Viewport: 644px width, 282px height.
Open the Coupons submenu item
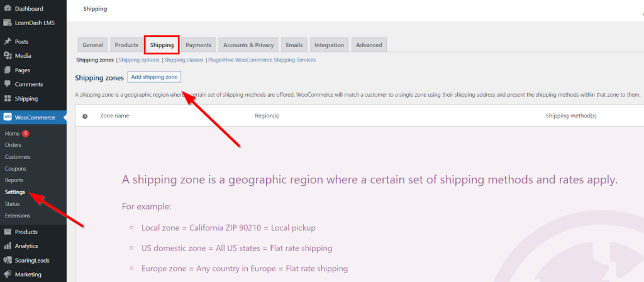click(x=16, y=168)
